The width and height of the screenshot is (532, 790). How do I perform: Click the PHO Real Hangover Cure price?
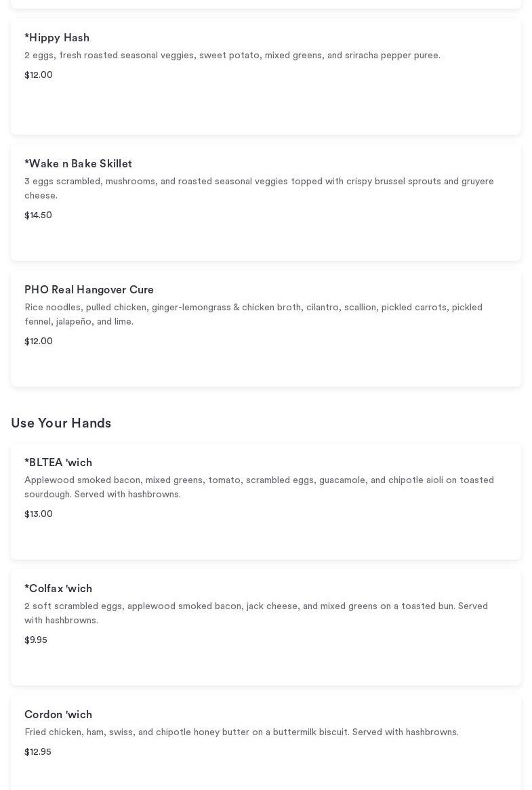pos(39,341)
